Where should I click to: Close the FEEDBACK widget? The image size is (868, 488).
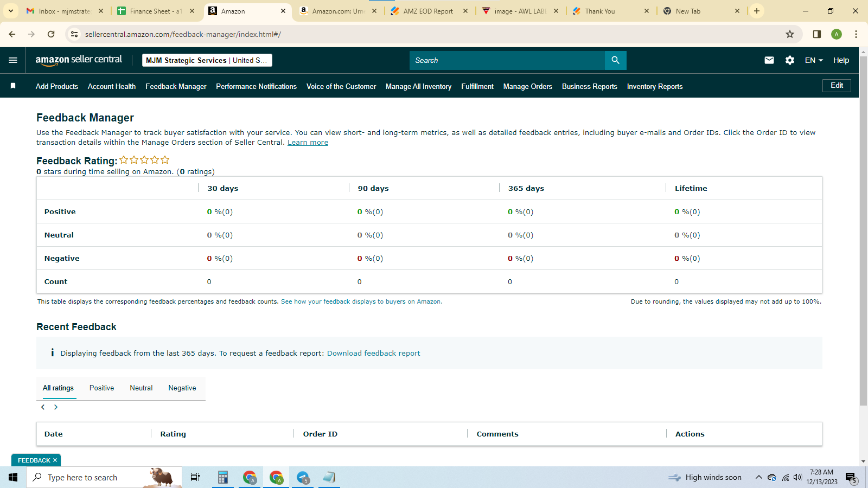coord(55,460)
